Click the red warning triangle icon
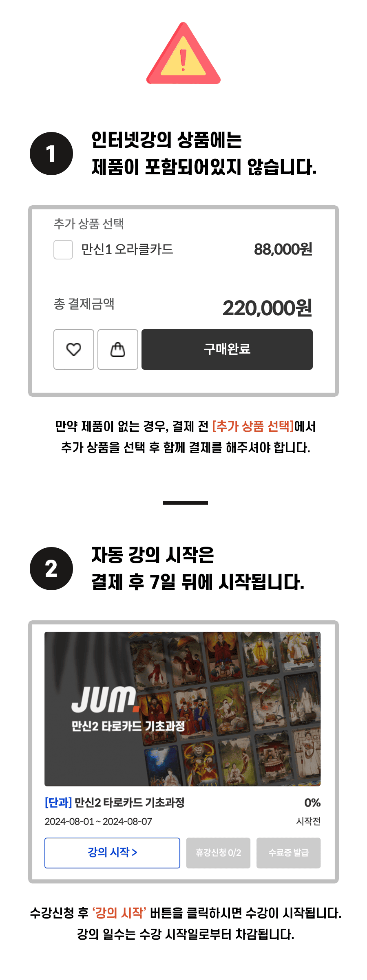 (x=183, y=54)
